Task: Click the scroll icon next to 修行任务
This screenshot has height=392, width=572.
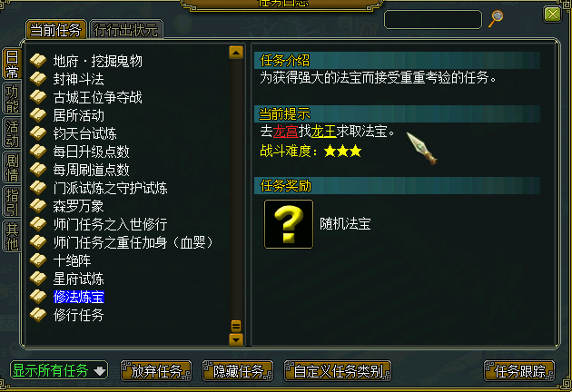Action: 38,315
